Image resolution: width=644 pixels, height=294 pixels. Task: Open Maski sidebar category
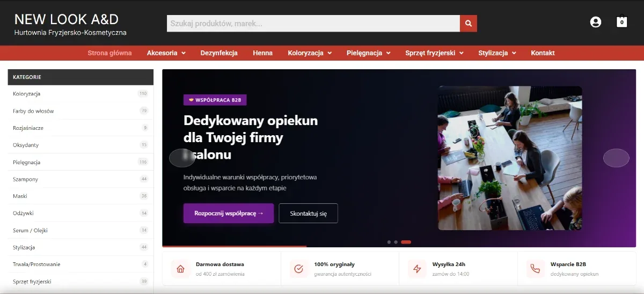[x=20, y=196]
